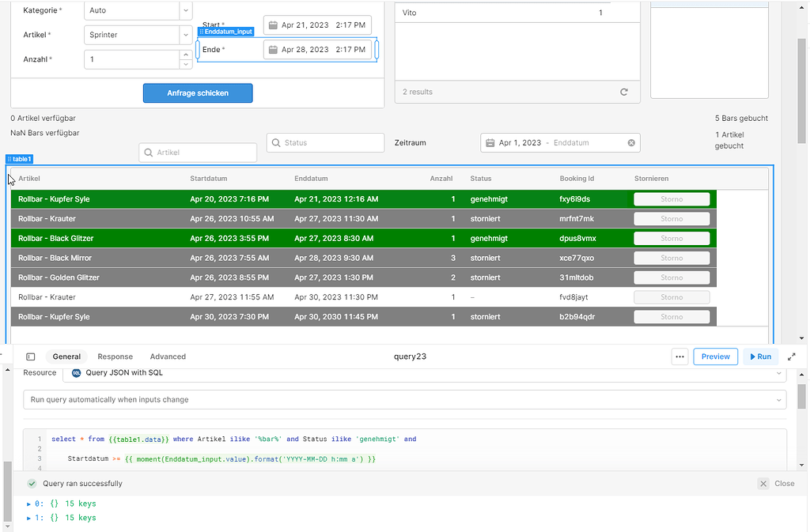The height and width of the screenshot is (532, 810).
Task: Run query23
Action: coord(759,357)
